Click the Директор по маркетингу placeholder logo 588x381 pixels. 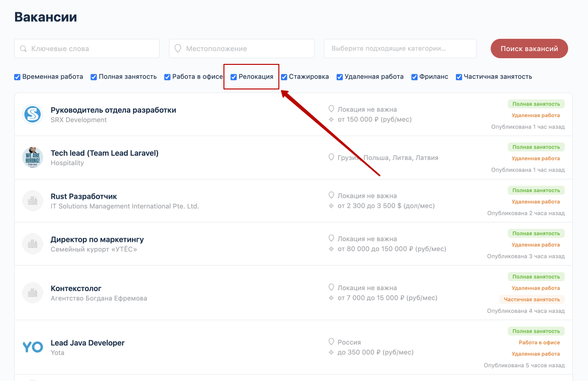pyautogui.click(x=33, y=244)
